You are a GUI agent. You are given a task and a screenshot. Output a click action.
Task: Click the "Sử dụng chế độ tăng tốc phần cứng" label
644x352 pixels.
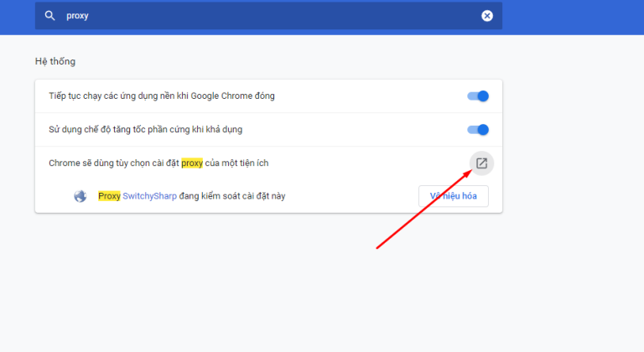(x=146, y=130)
